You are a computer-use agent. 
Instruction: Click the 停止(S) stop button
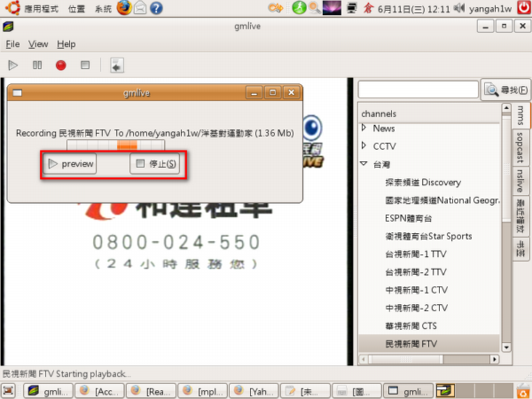click(155, 164)
